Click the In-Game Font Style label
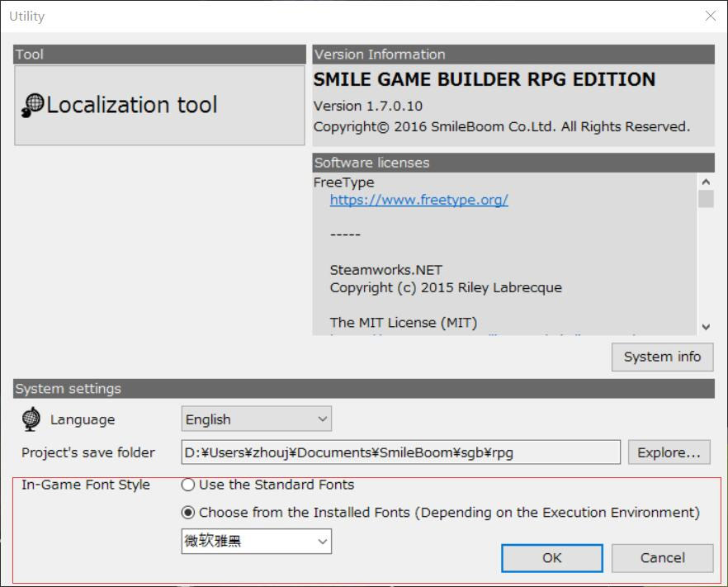Screen dimensions: 728x587 (86, 485)
